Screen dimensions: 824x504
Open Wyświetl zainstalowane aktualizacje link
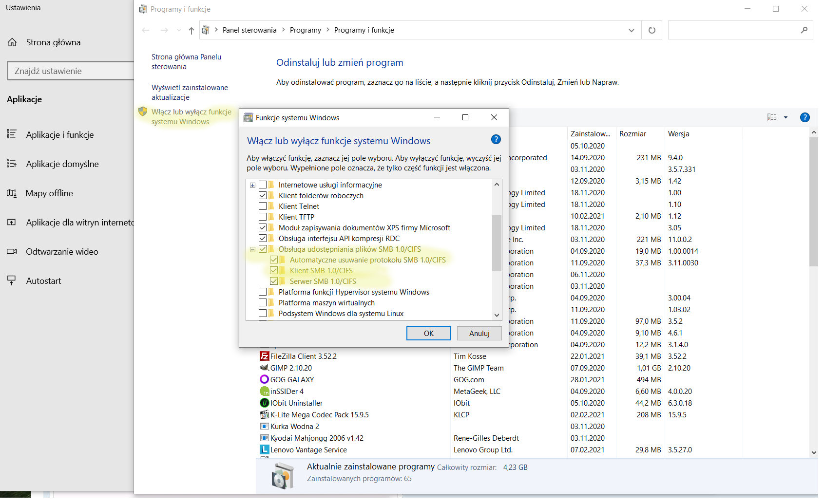pos(190,92)
